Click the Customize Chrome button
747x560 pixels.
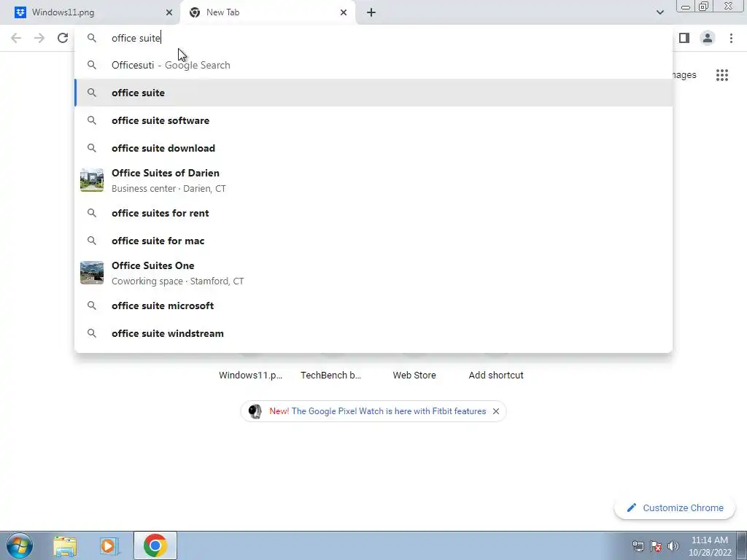tap(675, 507)
